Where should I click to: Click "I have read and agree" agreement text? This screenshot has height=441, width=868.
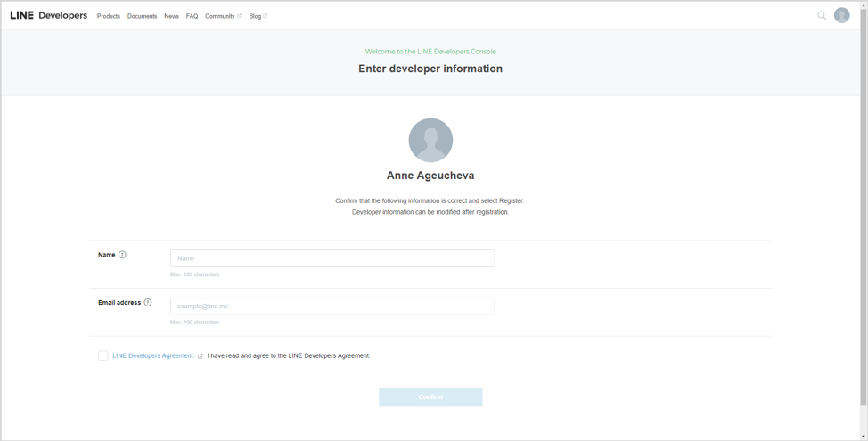289,355
